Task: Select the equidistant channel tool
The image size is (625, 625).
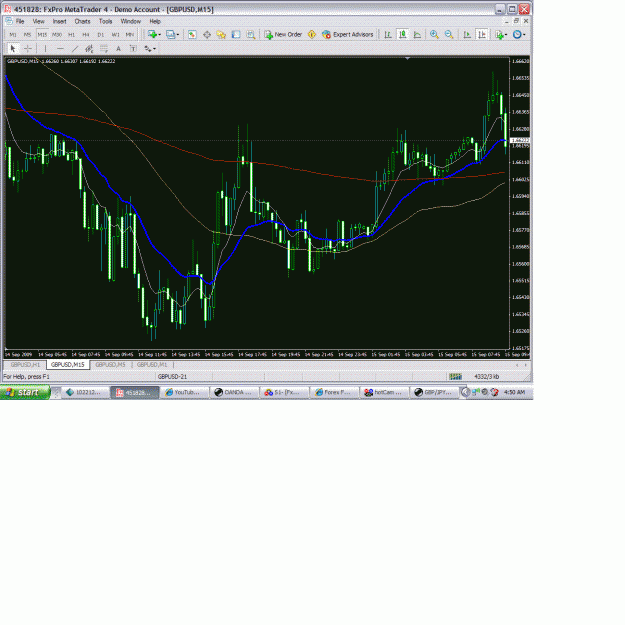Action: click(89, 49)
